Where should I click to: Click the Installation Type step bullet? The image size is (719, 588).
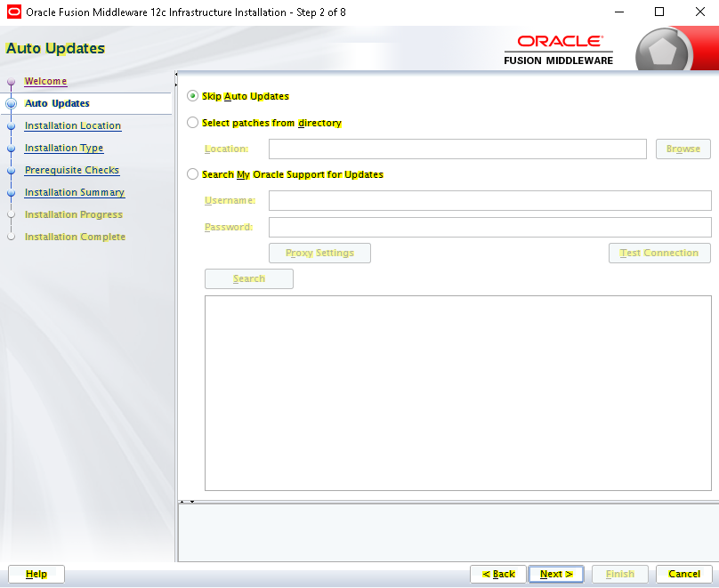click(12, 149)
